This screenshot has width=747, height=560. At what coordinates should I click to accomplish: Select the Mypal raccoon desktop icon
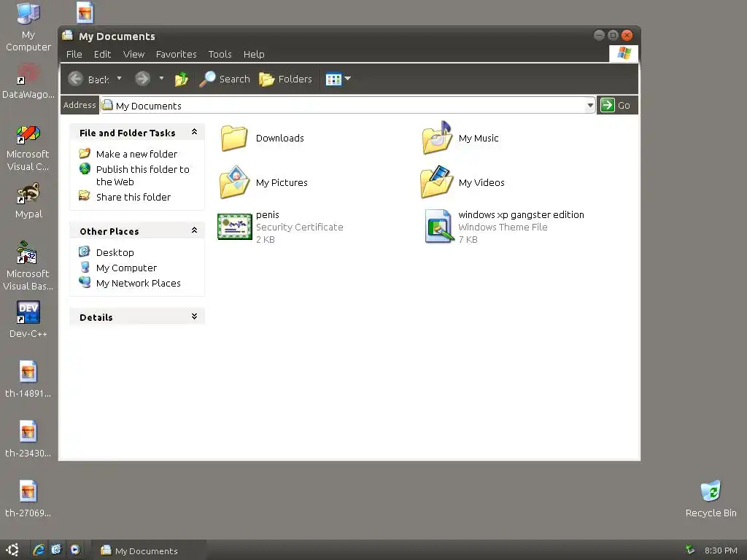point(28,193)
